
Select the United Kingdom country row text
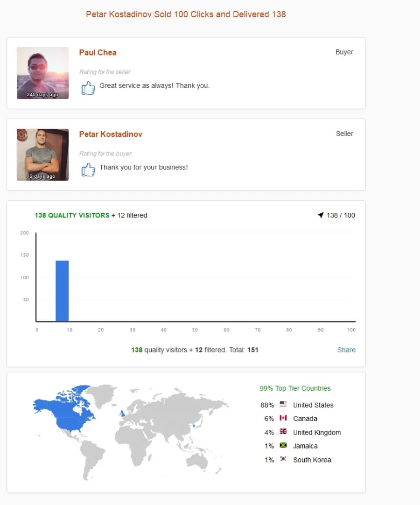pyautogui.click(x=317, y=433)
